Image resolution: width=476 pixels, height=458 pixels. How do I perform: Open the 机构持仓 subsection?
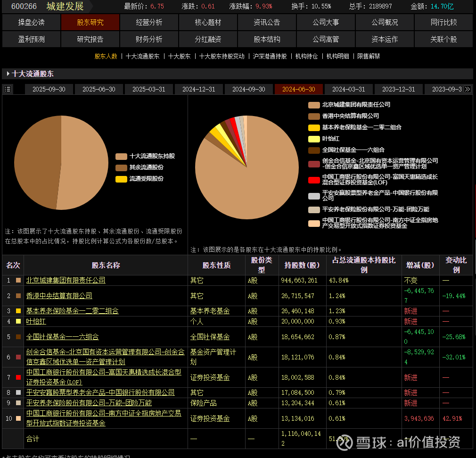pyautogui.click(x=306, y=56)
